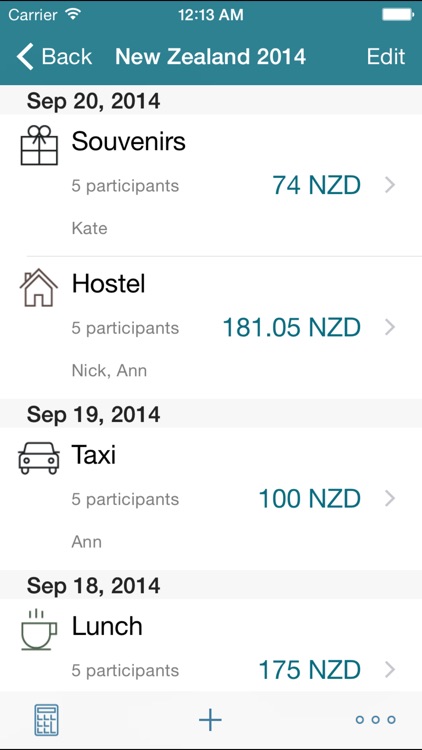Tap the Back arrow chevron
This screenshot has height=750, width=422.
click(25, 56)
